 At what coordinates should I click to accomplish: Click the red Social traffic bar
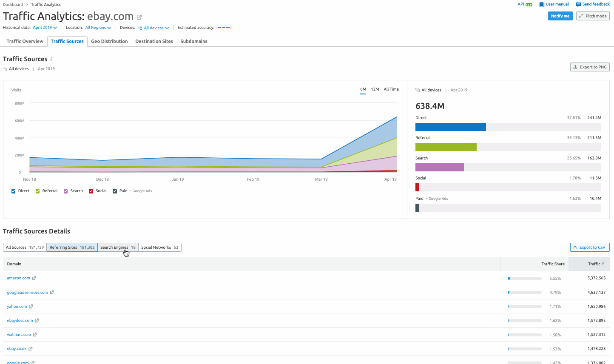(x=417, y=188)
